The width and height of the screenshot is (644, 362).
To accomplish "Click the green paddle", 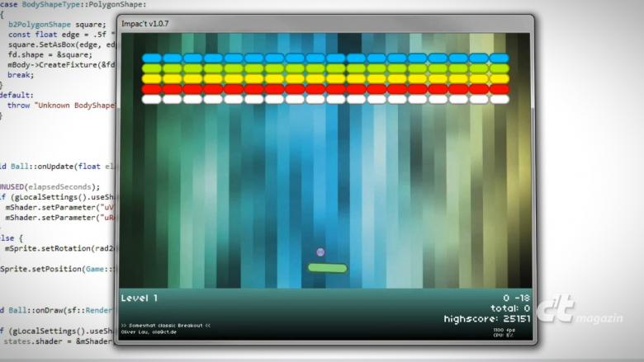I will [327, 268].
